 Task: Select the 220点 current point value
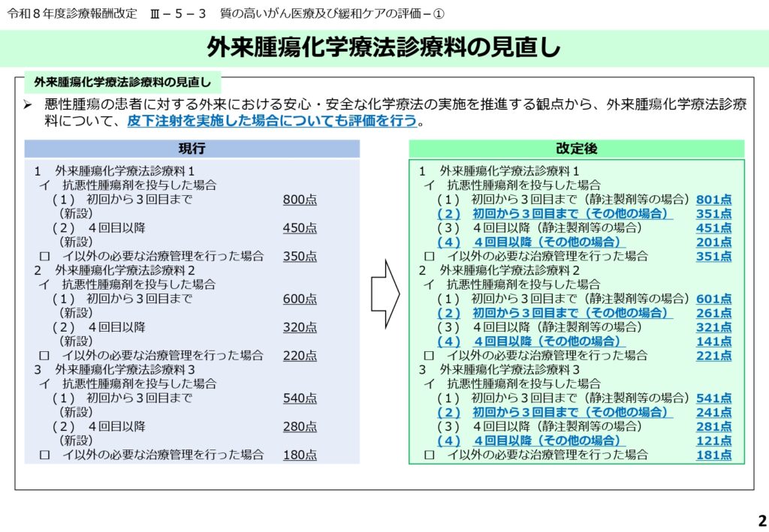[x=300, y=355]
